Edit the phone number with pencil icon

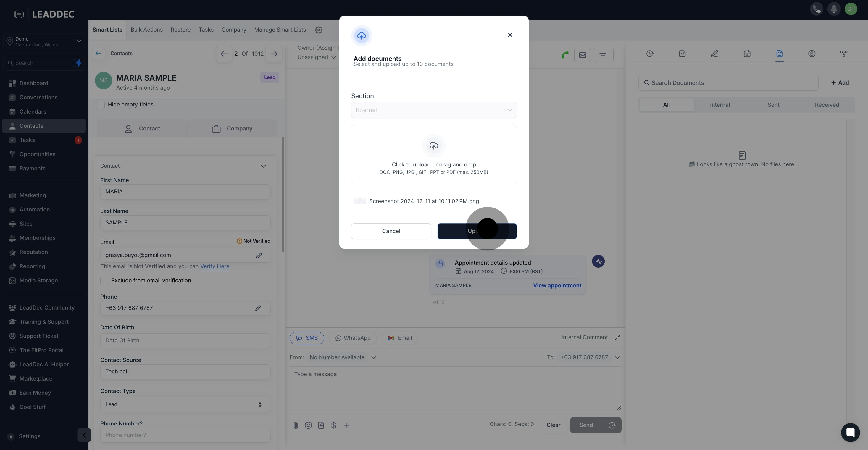click(258, 308)
